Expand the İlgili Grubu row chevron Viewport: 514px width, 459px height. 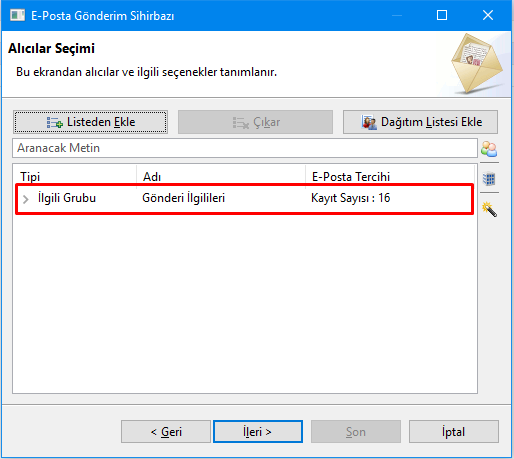tap(26, 199)
